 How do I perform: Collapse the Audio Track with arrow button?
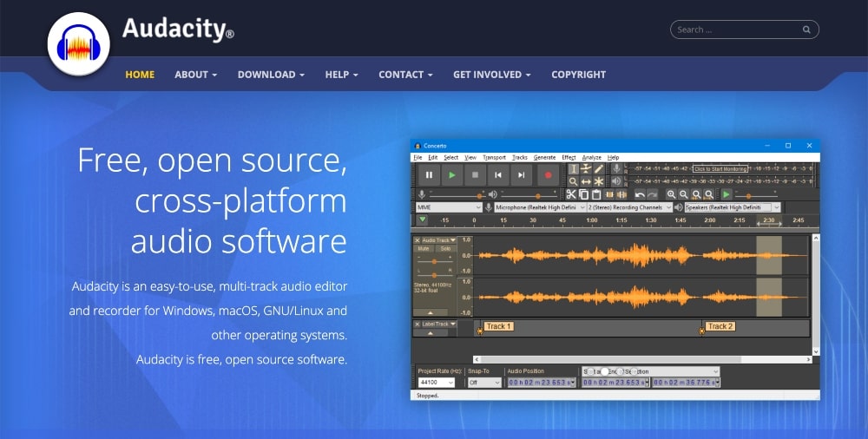click(431, 313)
